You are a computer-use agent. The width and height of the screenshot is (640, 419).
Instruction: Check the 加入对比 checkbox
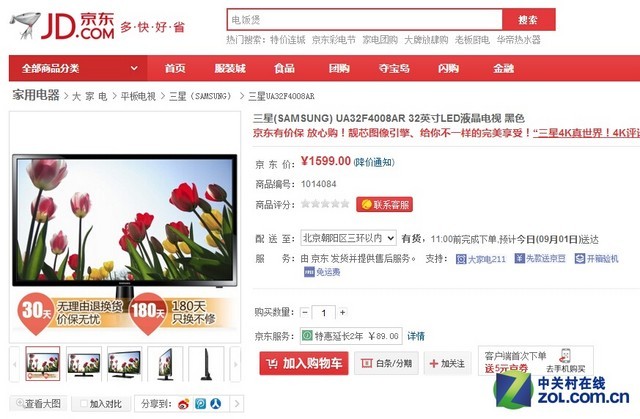coord(84,403)
